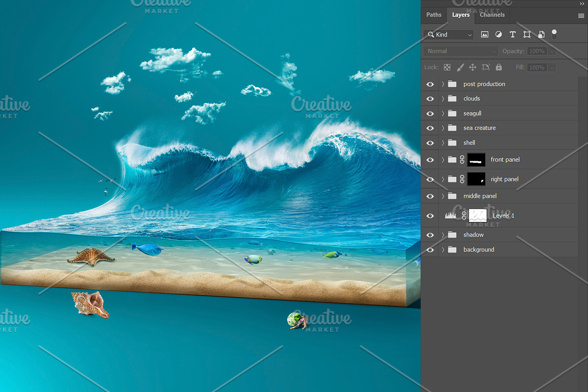The width and height of the screenshot is (588, 392).
Task: Hide the clouds group
Action: pyautogui.click(x=430, y=99)
